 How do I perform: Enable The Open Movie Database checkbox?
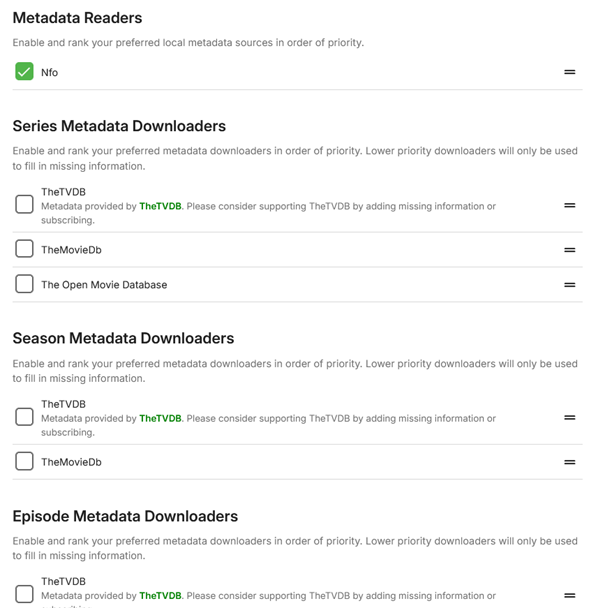(24, 285)
